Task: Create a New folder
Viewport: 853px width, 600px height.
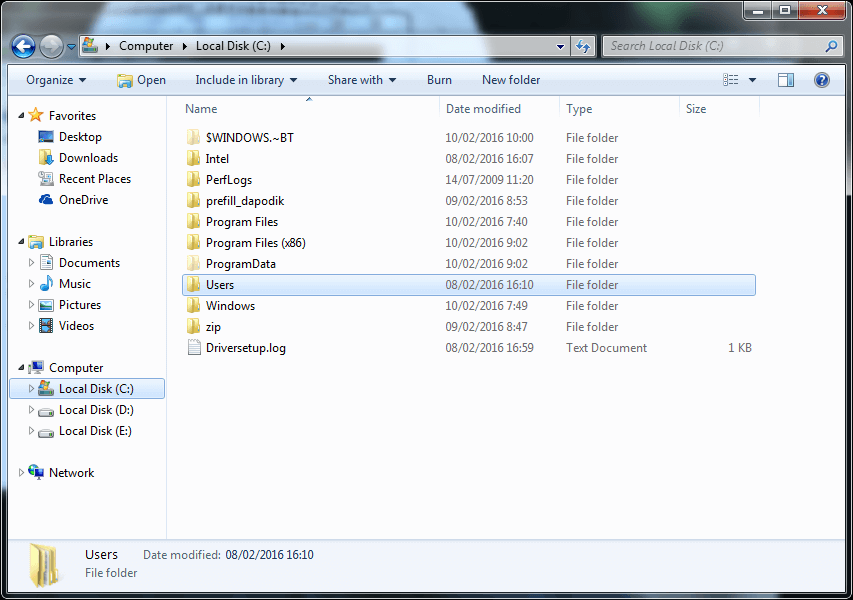Action: pos(511,80)
